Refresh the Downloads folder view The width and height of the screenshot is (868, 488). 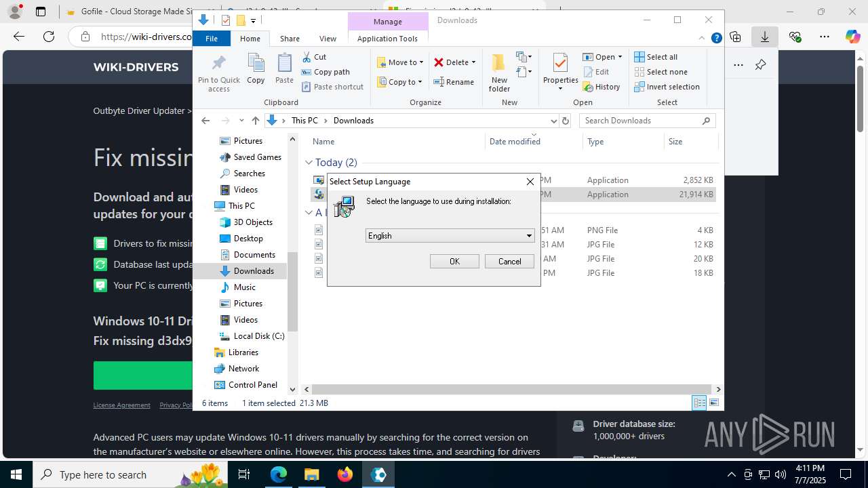pos(566,121)
